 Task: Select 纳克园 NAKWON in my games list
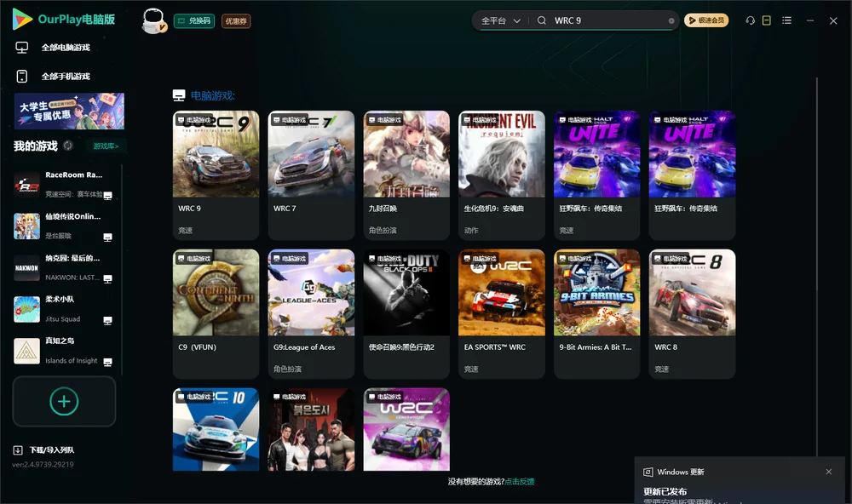(64, 267)
